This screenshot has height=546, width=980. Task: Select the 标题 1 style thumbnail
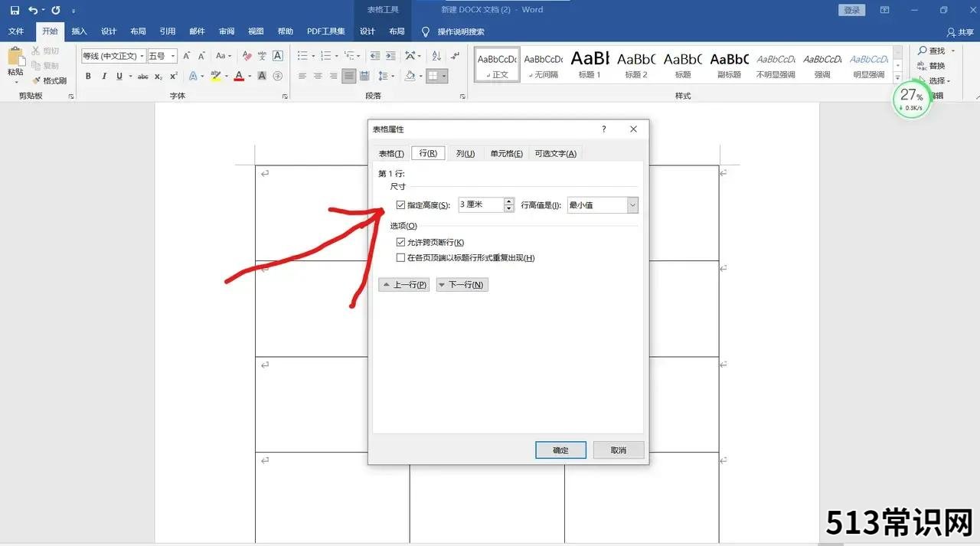tap(590, 64)
